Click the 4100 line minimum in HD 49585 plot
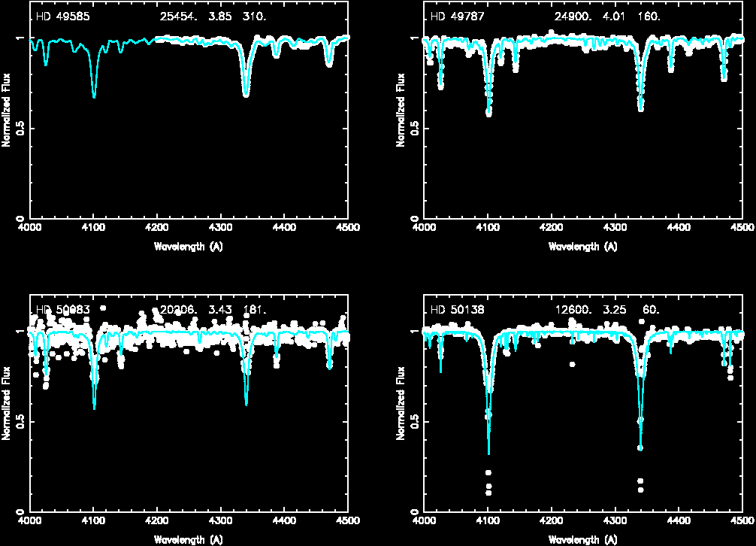The image size is (756, 546). tap(94, 96)
